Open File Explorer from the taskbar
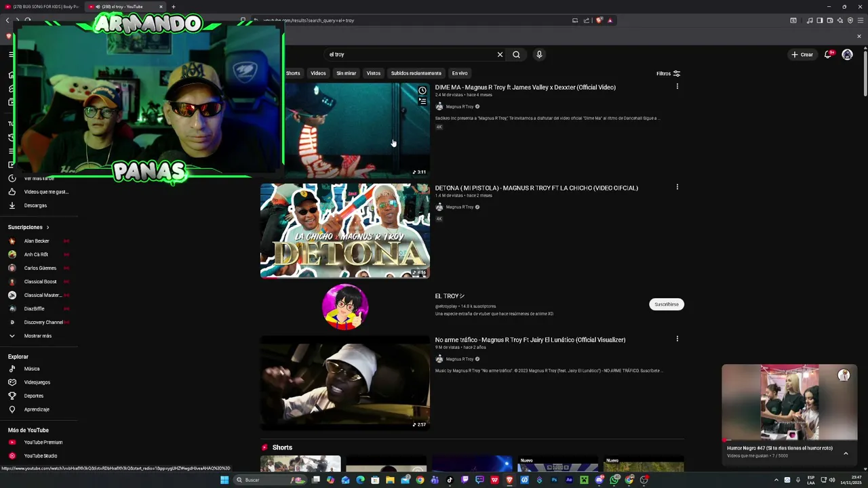 [x=390, y=480]
